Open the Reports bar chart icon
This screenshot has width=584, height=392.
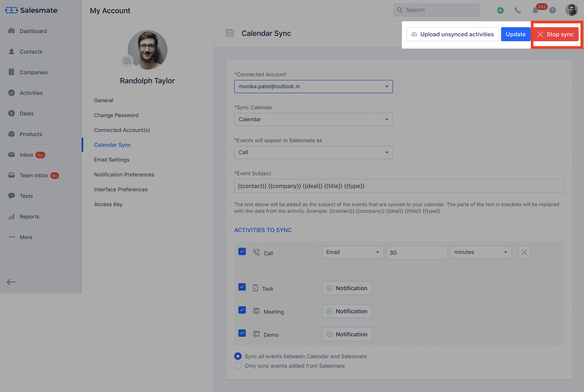(12, 216)
